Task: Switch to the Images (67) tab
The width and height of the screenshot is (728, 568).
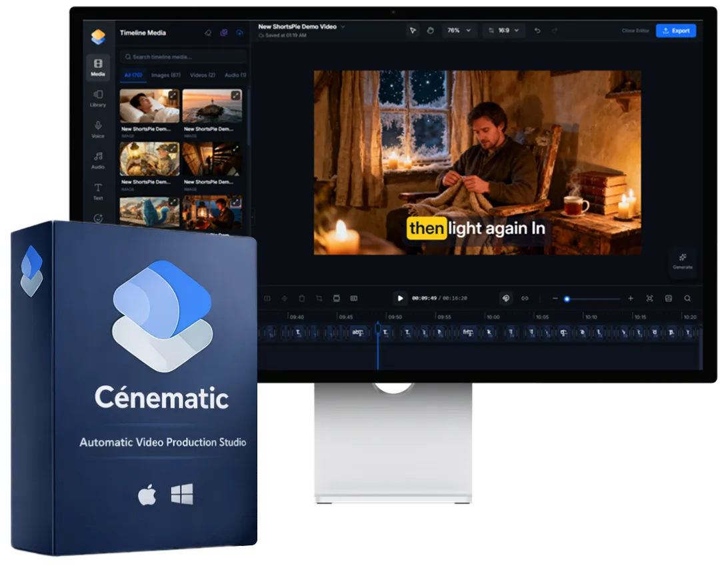Action: click(166, 75)
